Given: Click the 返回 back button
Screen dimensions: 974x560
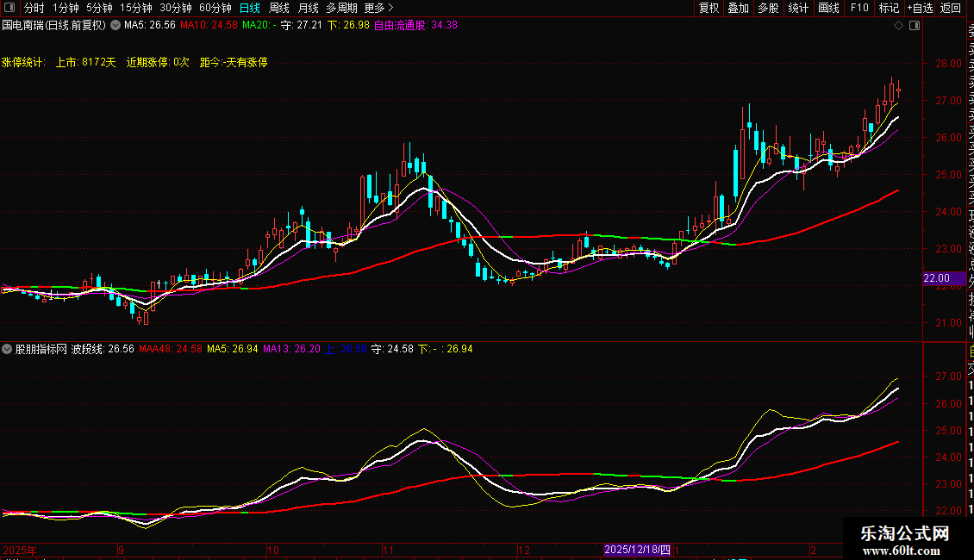Looking at the screenshot, I should pos(951,8).
